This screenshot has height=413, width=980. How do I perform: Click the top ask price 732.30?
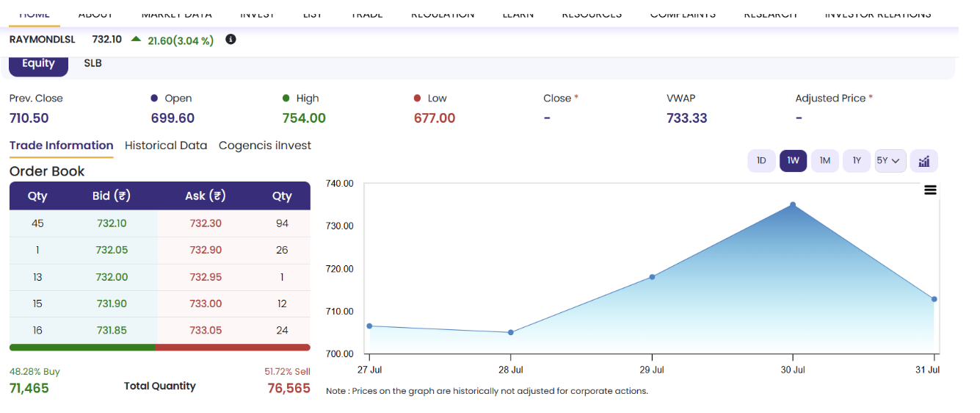206,223
